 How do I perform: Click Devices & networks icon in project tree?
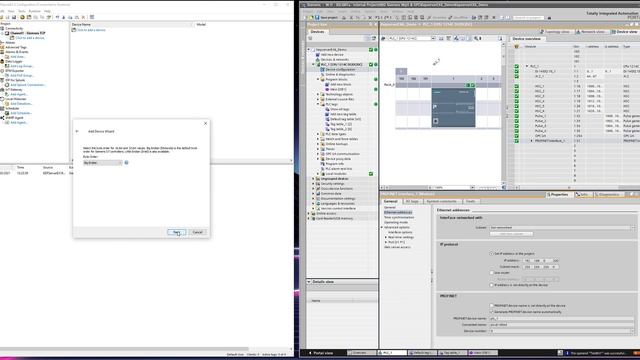click(x=318, y=60)
